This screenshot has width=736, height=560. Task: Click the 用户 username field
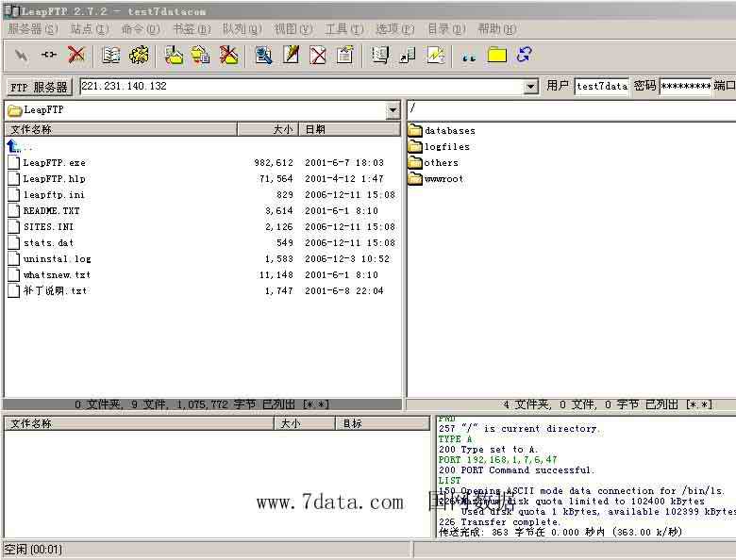[601, 87]
